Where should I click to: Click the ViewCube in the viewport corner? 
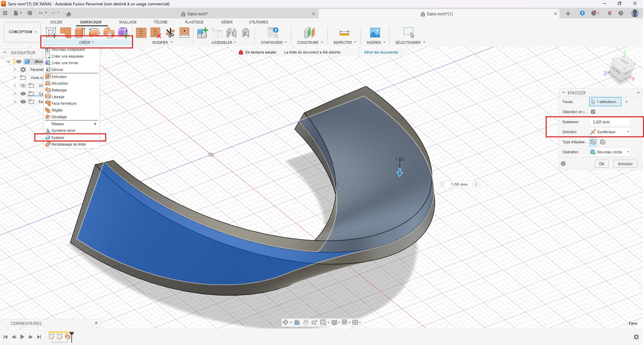pos(622,69)
